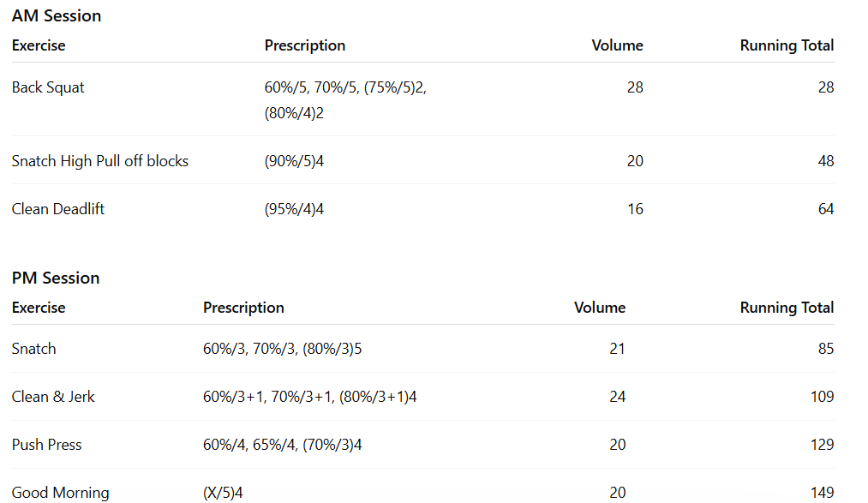Click the PM table Prescription column header
Screen dimensions: 868x503
coord(243,308)
